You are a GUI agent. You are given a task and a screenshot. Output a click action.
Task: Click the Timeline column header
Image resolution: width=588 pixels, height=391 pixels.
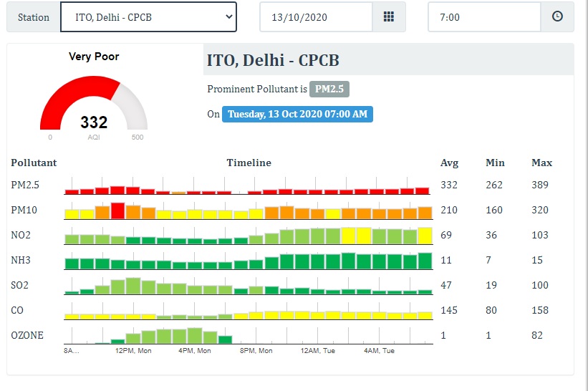tap(249, 163)
